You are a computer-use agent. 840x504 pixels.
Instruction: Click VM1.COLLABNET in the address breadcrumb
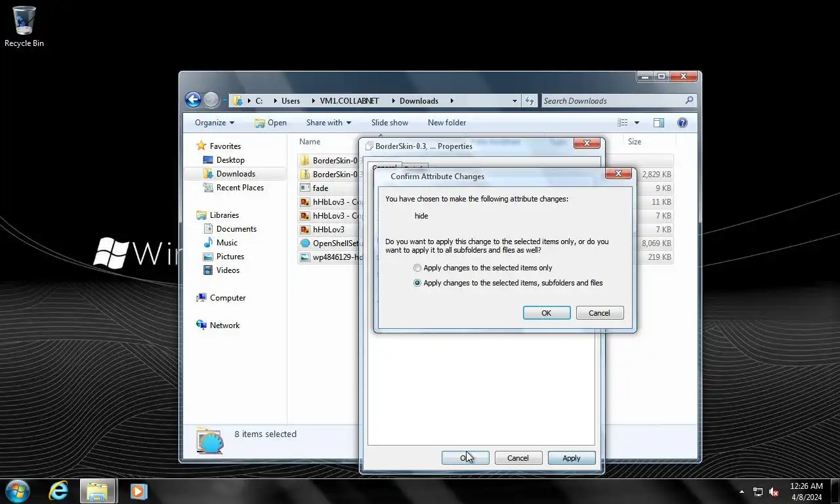coord(349,100)
